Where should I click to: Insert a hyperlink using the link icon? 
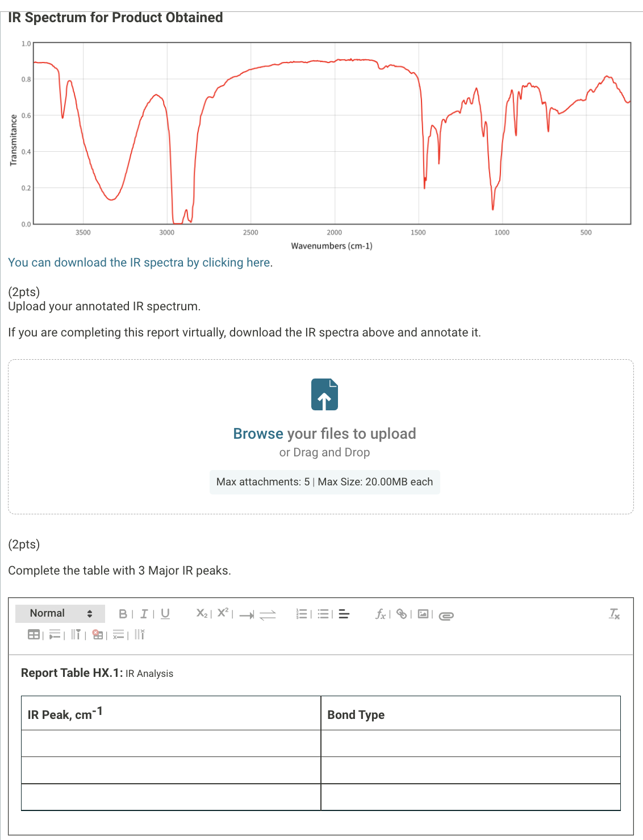tap(401, 614)
